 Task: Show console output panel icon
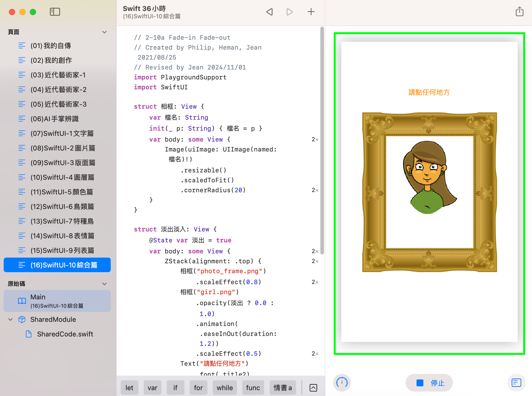[516, 383]
